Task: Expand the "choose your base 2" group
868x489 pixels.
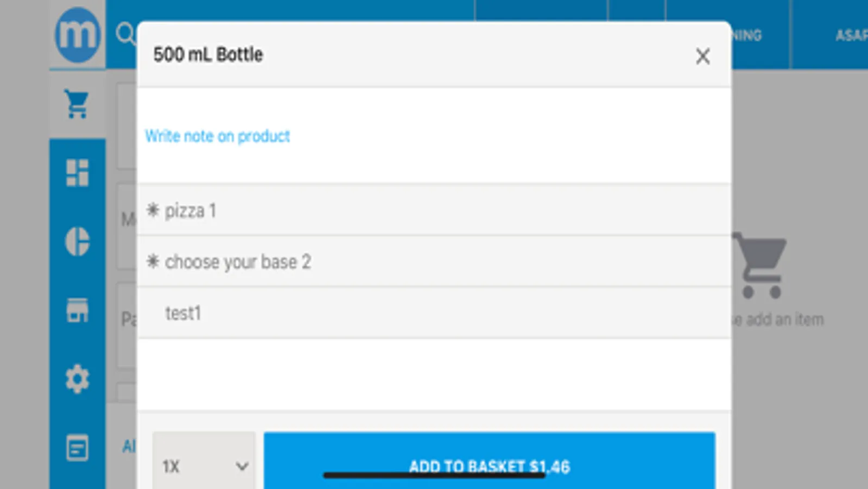Action: [x=433, y=262]
